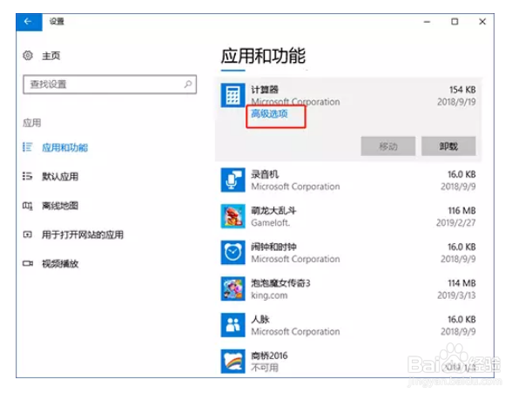Screen dimensions: 532x400
Task: Click the 录音机 recorder app icon
Action: point(233,180)
